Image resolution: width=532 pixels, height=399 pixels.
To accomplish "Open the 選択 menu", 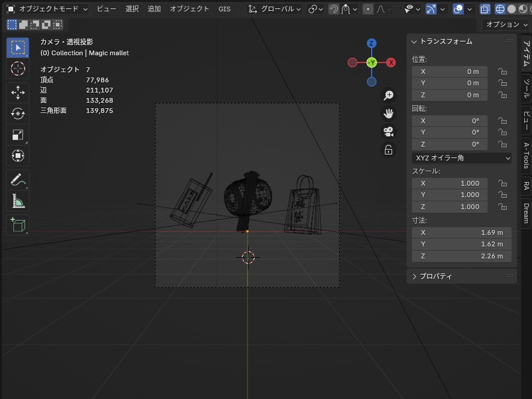I will [132, 9].
